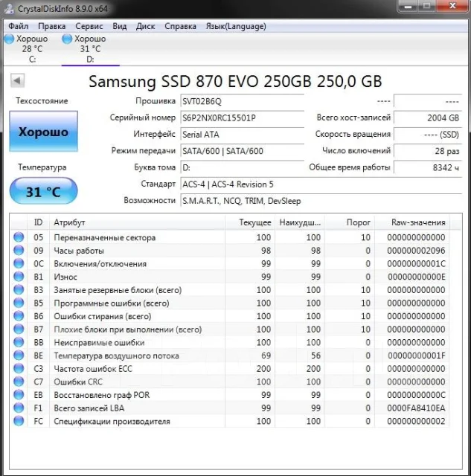Click status orb for Ошибки CRC
This screenshot has height=476, width=471.
(x=19, y=382)
